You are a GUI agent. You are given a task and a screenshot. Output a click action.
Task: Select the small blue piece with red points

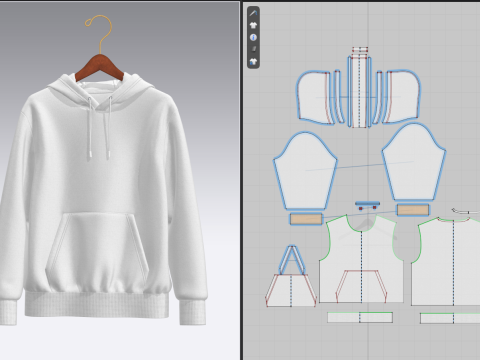[x=367, y=205]
